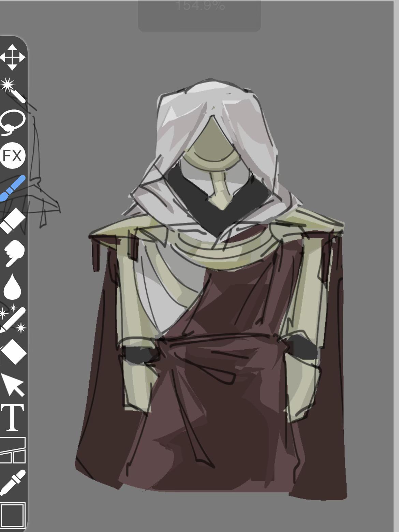Pick the Eyedropper tool
Viewport: 399px width, 532px height.
point(13,483)
